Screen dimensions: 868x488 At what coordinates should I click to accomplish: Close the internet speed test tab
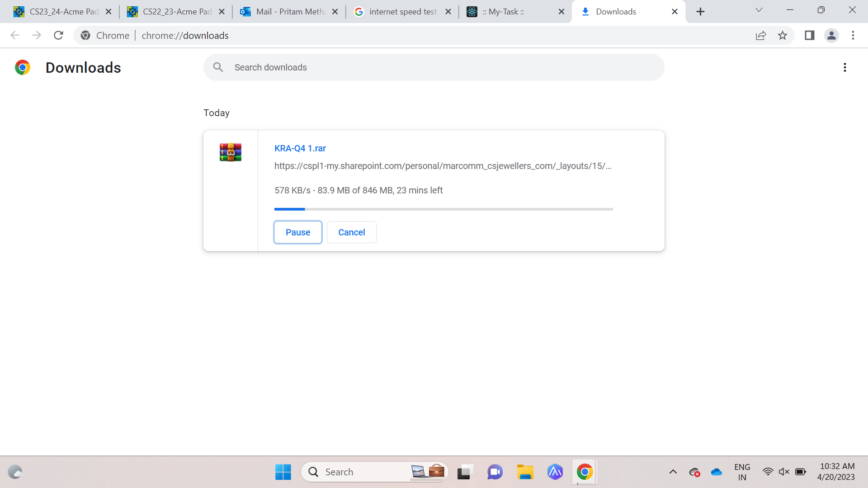[448, 12]
